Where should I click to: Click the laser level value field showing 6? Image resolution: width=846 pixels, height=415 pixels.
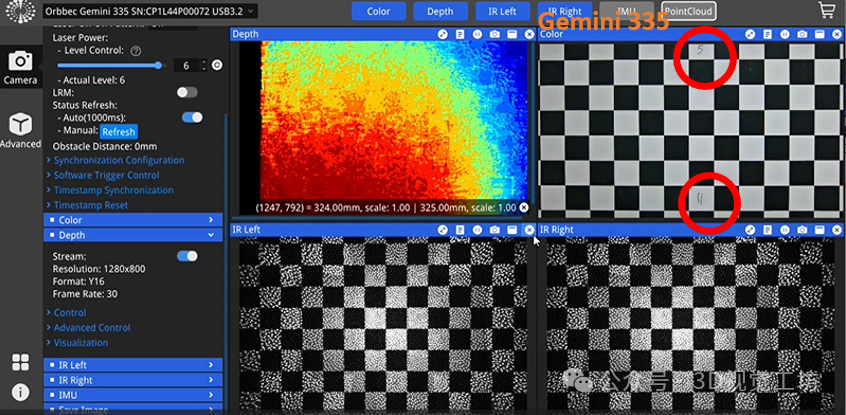tap(187, 66)
